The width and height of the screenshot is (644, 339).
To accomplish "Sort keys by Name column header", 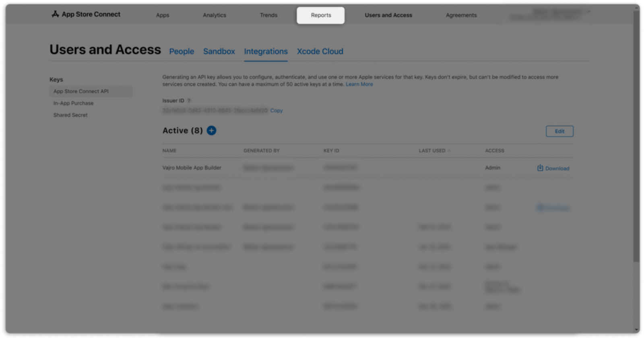I will tap(169, 151).
